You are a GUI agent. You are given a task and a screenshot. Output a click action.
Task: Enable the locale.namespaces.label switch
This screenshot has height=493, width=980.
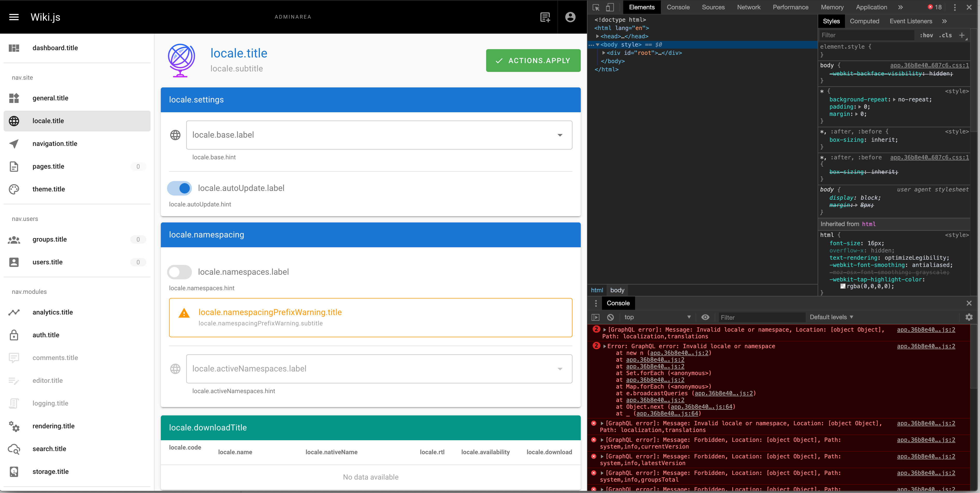point(179,272)
